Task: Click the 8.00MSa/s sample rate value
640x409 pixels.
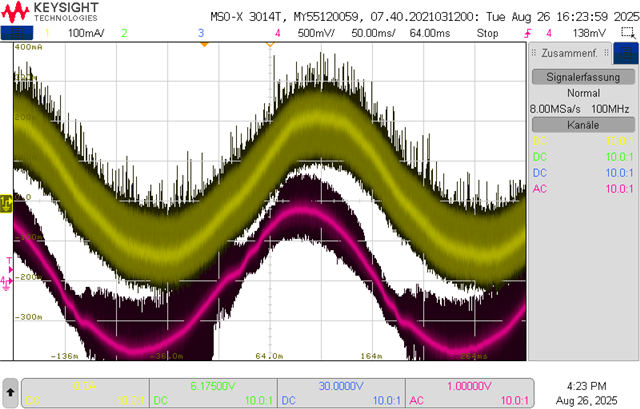Action: 555,109
